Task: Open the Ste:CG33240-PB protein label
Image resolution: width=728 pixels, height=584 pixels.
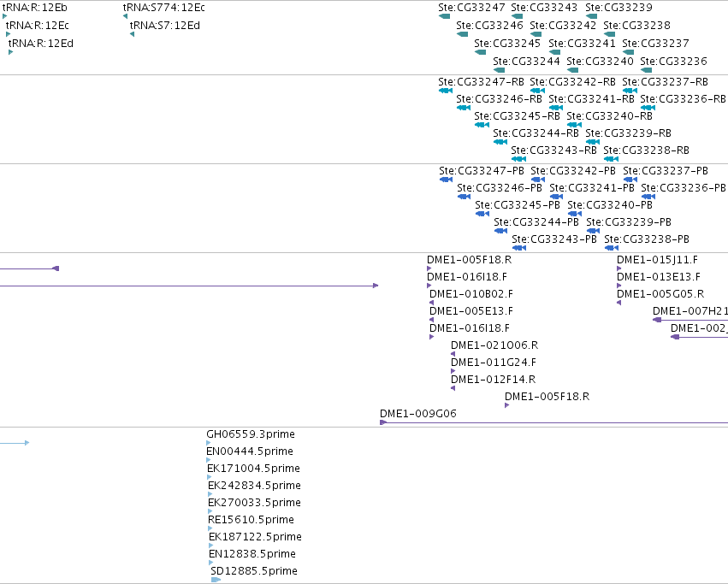Action: pos(610,205)
